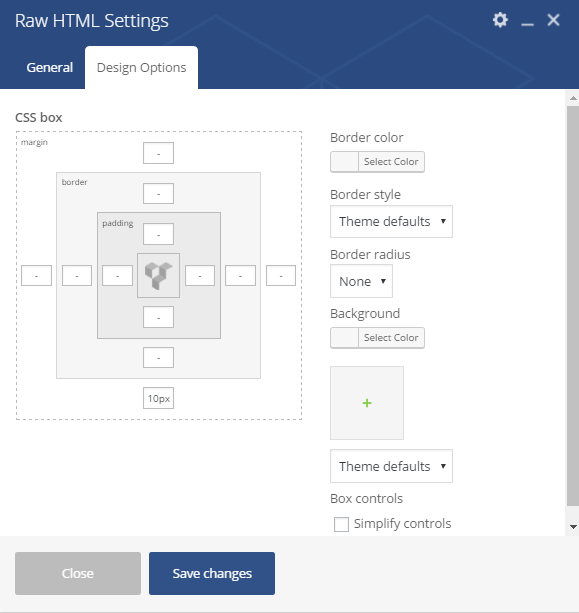Image resolution: width=579 pixels, height=613 pixels.
Task: Open the Border style dropdown
Action: tap(391, 222)
